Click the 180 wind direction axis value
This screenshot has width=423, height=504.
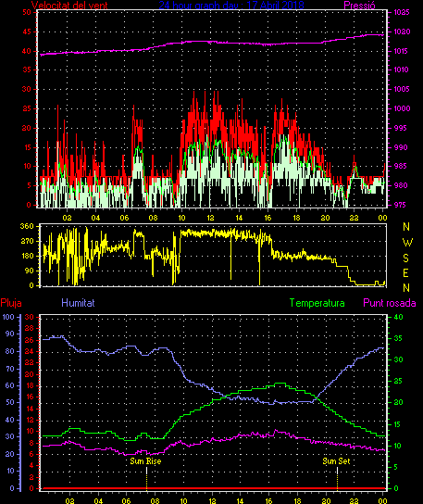pyautogui.click(x=27, y=257)
